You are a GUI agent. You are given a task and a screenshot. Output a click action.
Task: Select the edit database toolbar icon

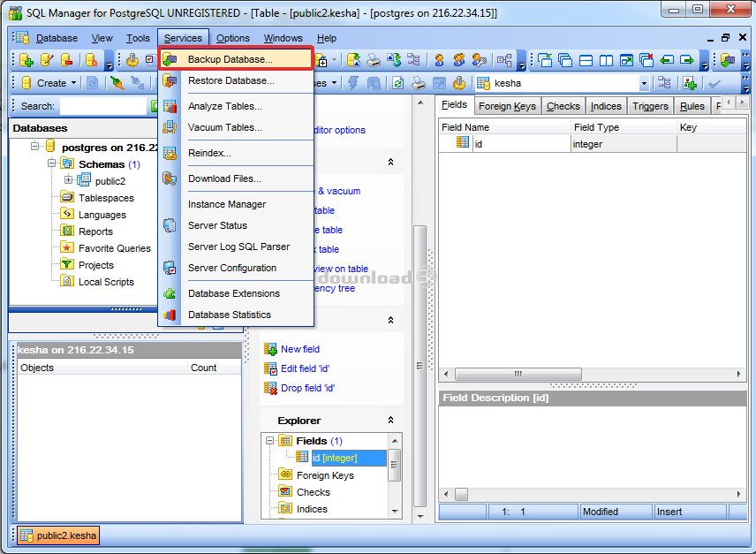(x=45, y=60)
